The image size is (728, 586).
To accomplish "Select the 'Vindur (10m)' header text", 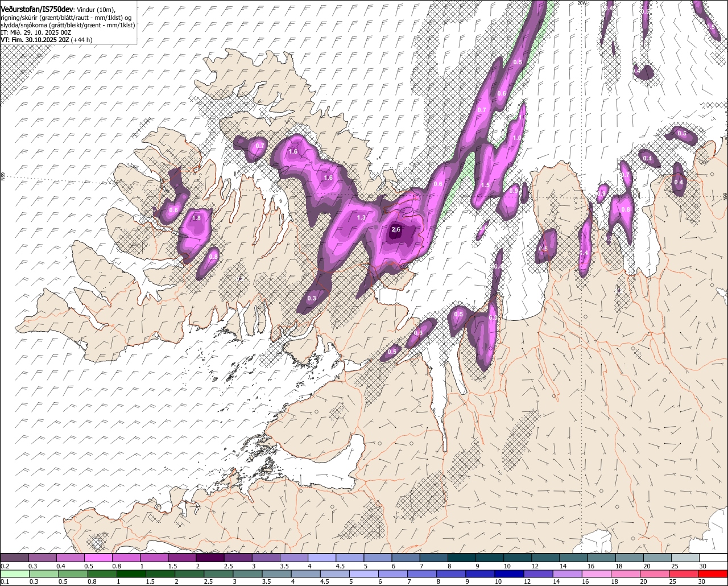I will click(95, 10).
